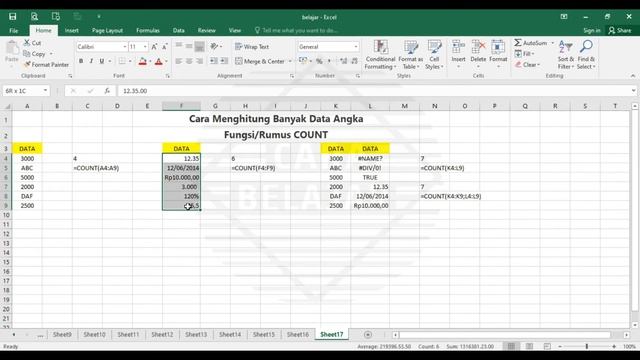Switch to the Sheet16 tab
This screenshot has height=360, width=640.
pos(298,334)
